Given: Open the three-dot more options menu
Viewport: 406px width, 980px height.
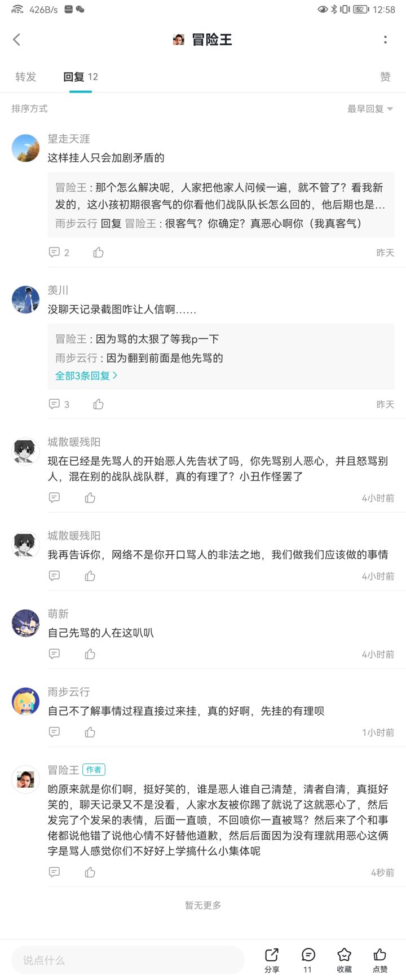Looking at the screenshot, I should [x=385, y=39].
